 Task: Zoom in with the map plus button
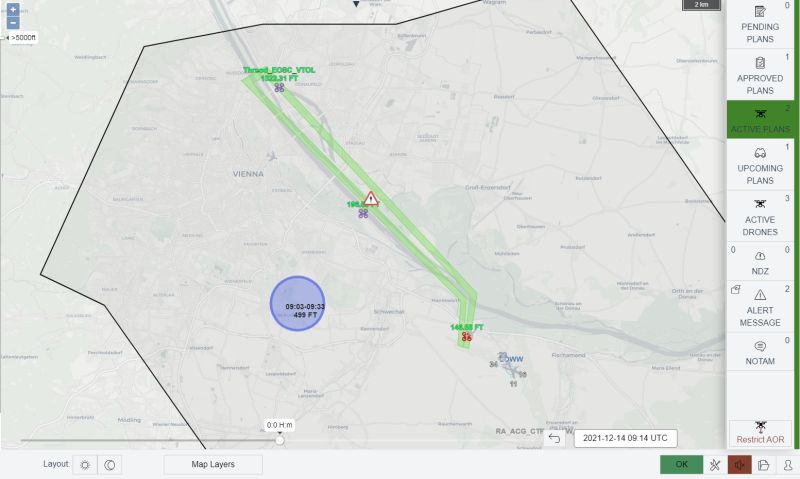point(13,9)
